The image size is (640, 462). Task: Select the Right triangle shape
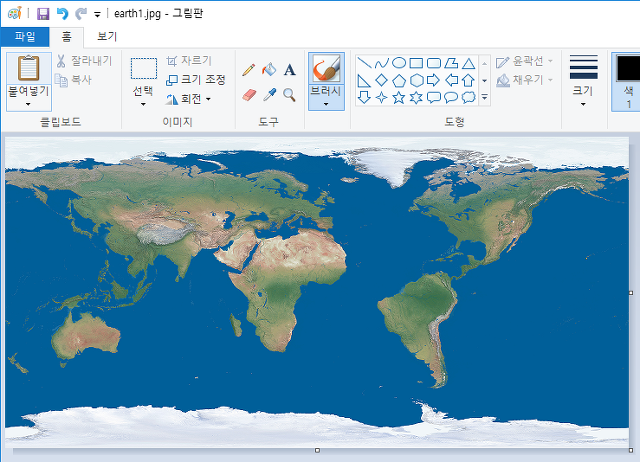(364, 80)
